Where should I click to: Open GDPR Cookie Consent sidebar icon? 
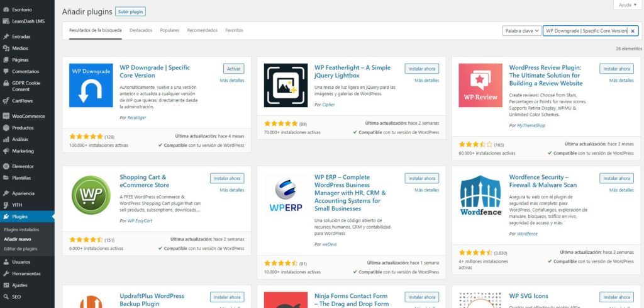pos(6,83)
